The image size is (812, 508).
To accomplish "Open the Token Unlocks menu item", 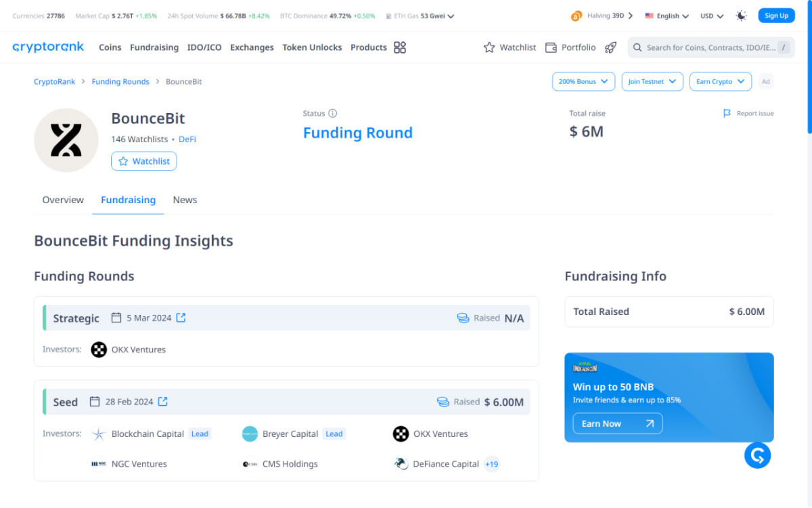I will click(312, 47).
